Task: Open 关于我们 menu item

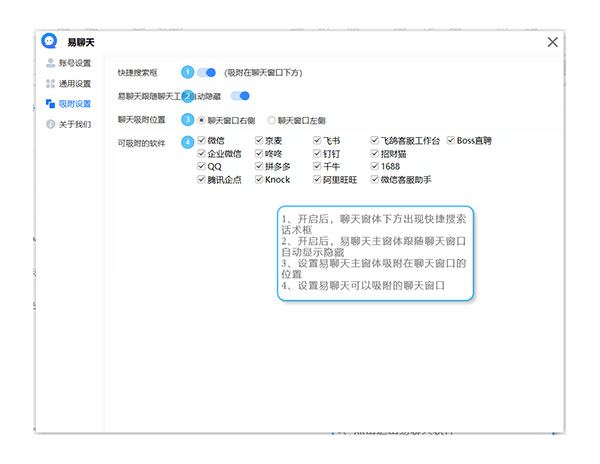Action: click(x=68, y=124)
